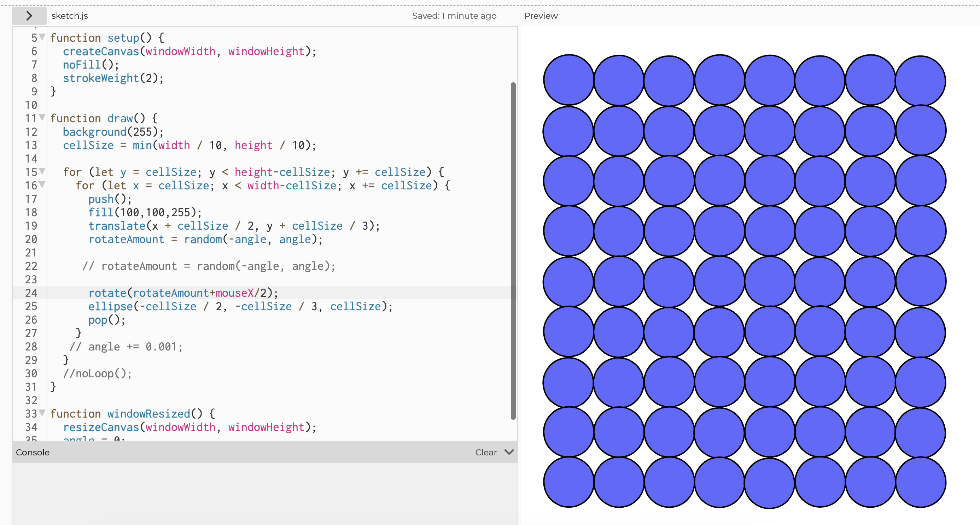The height and width of the screenshot is (525, 980).
Task: Fold the windowResized function at line 33
Action: tap(42, 412)
